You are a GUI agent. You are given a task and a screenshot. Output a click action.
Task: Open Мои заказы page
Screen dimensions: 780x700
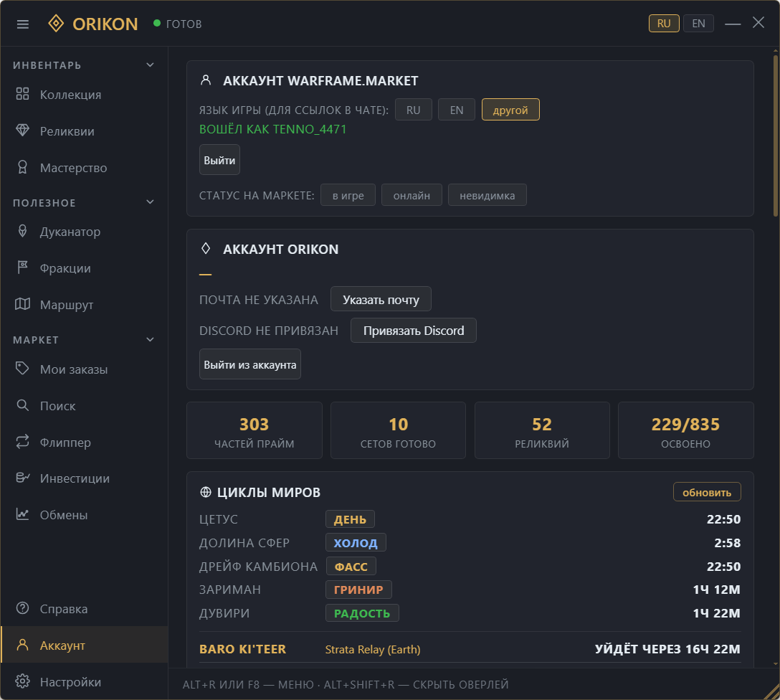pyautogui.click(x=84, y=369)
